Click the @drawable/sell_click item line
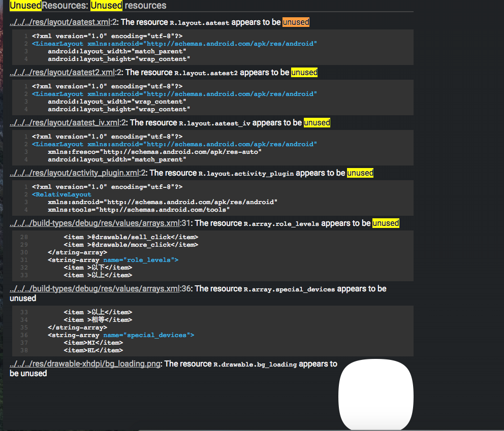Screen dimensions: 504x431 tap(131, 237)
